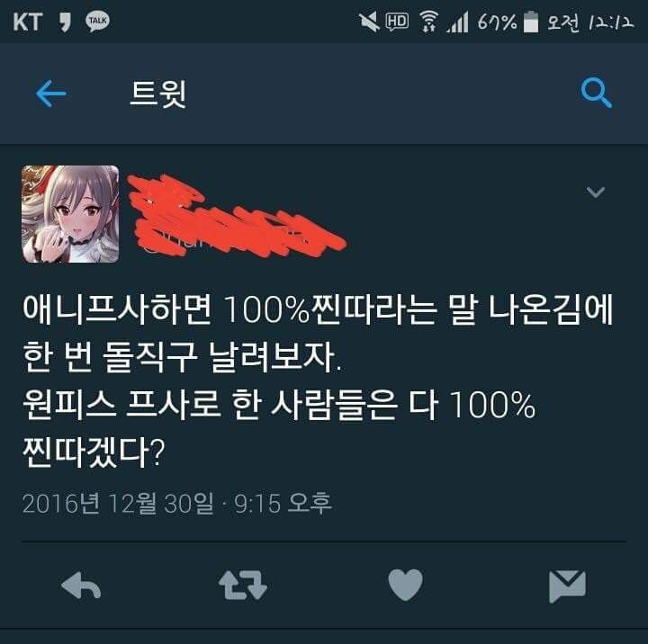648x644 pixels.
Task: Expand tweet options chevron
Action: pos(596,192)
